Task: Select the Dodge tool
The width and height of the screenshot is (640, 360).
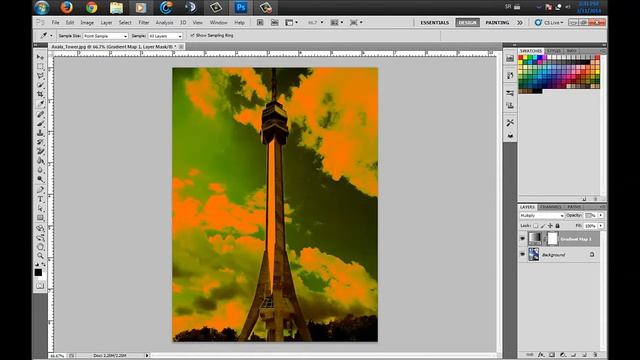Action: [x=40, y=179]
